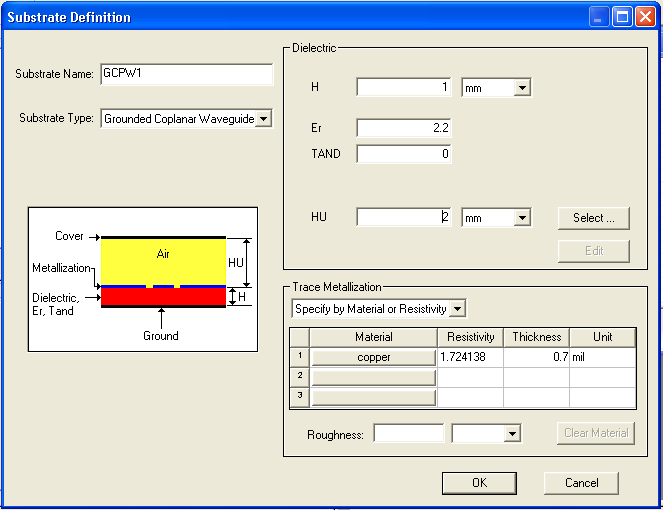Click the Er value field
This screenshot has width=663, height=510.
[403, 128]
